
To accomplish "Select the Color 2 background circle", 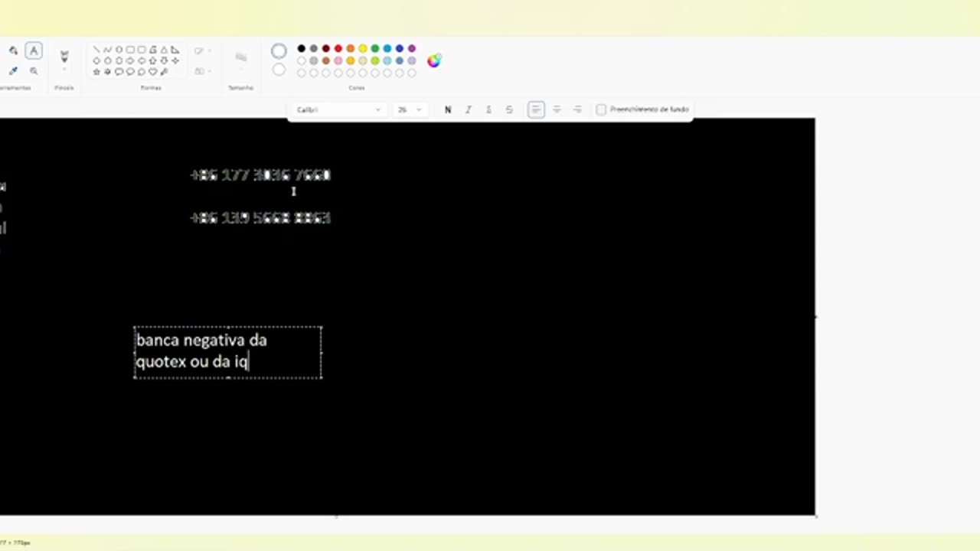I will tap(279, 70).
